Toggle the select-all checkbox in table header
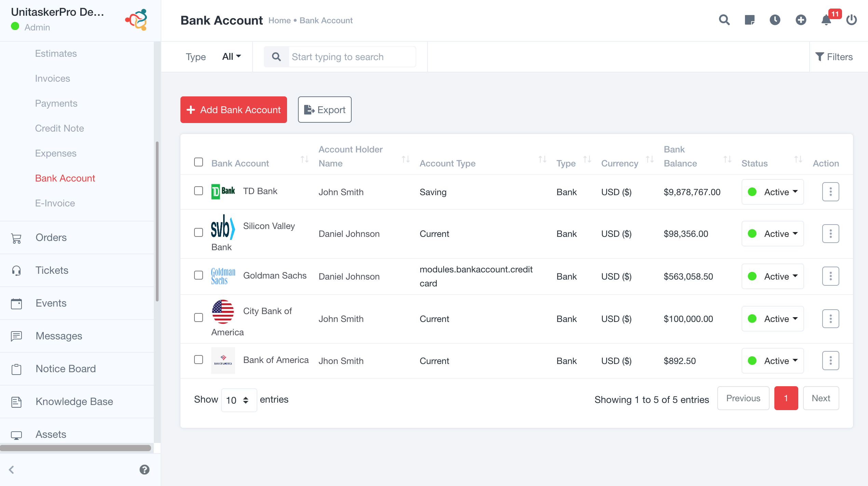This screenshot has width=868, height=486. [199, 162]
